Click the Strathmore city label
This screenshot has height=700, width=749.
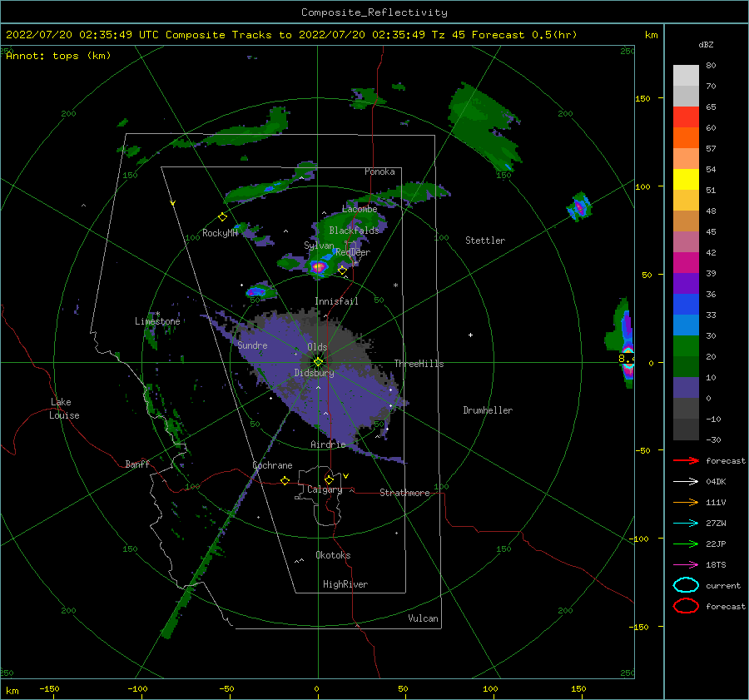point(404,493)
